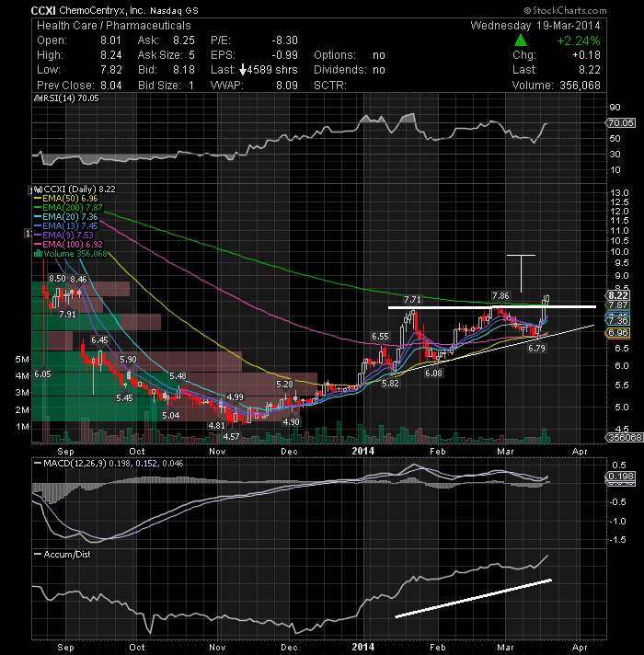Click the yellow EMA(50) legend color dash
The height and width of the screenshot is (655, 644).
tap(38, 199)
